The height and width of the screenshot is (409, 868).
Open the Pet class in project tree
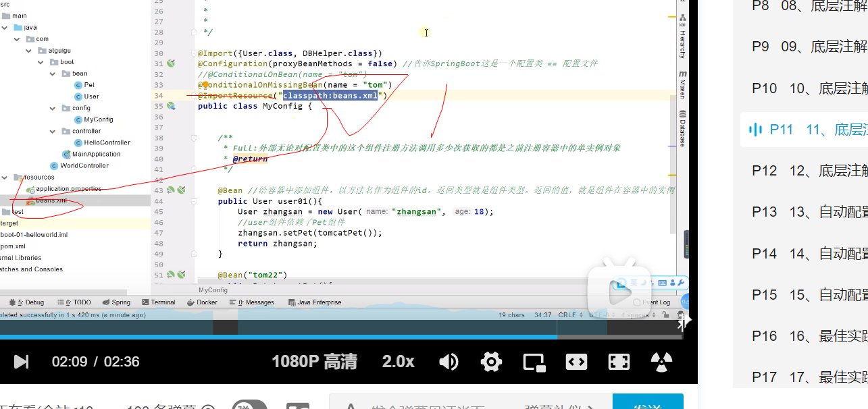pyautogui.click(x=89, y=85)
